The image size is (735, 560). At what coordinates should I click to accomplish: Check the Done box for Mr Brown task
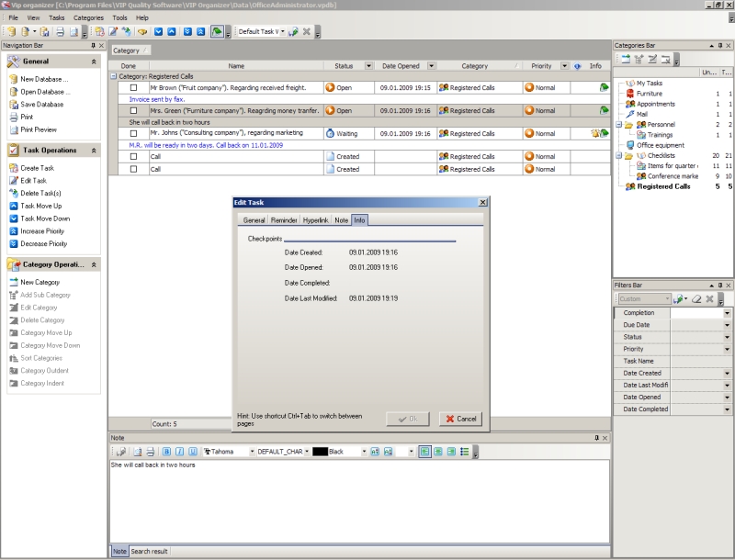tap(133, 87)
